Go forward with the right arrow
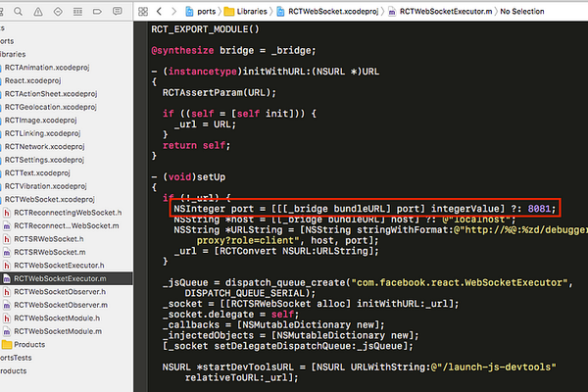 pos(173,12)
